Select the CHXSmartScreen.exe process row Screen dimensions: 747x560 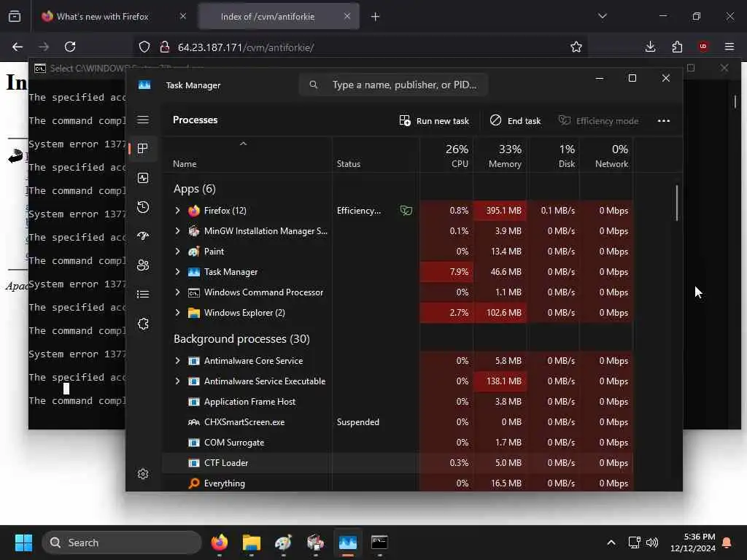click(x=398, y=422)
